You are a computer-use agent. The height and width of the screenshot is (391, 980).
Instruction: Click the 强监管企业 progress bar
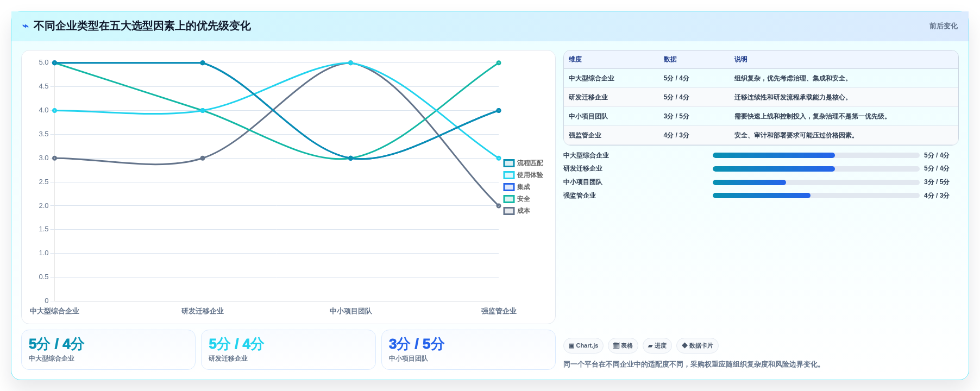pyautogui.click(x=816, y=195)
